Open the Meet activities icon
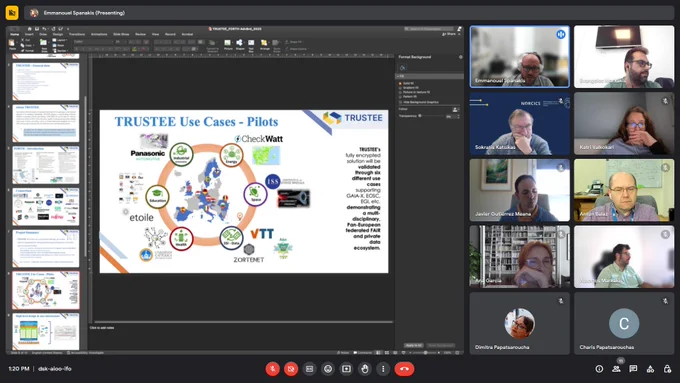680x383 pixels. [x=650, y=369]
